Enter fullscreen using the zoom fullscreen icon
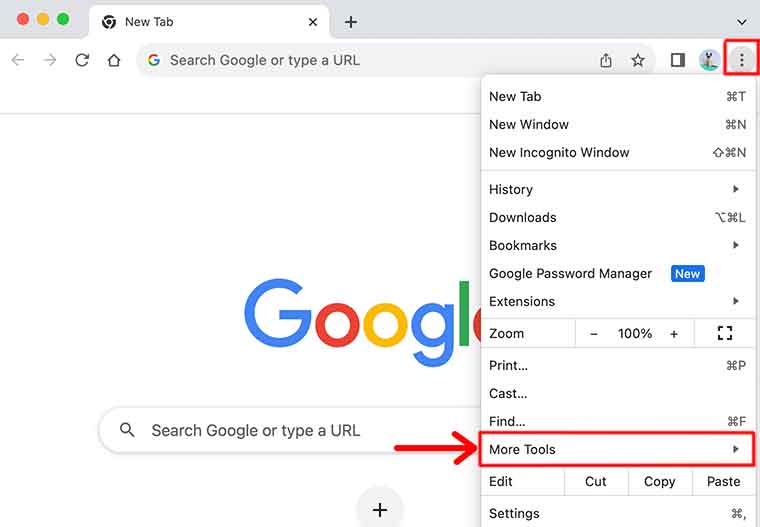Image resolution: width=760 pixels, height=527 pixels. pos(725,334)
